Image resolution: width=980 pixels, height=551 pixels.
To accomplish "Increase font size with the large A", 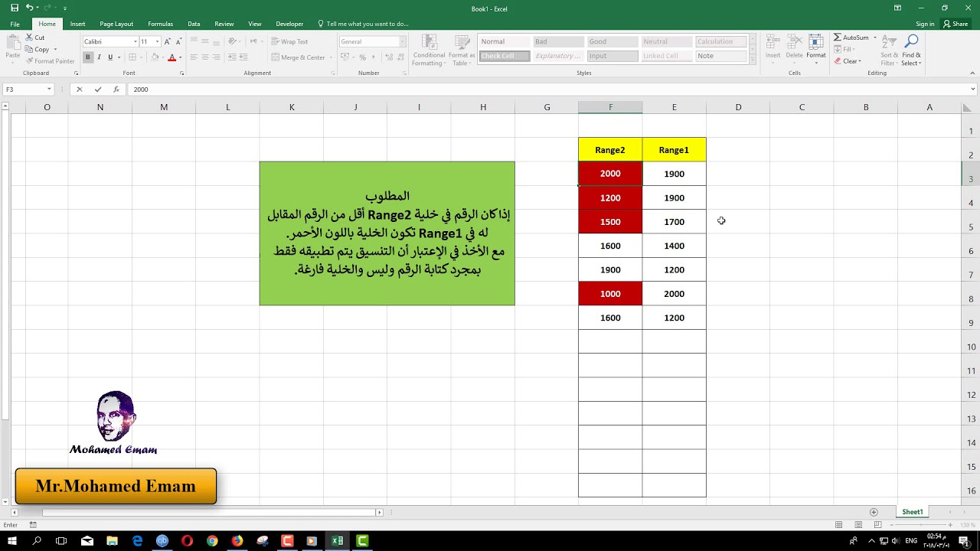I will [x=169, y=41].
